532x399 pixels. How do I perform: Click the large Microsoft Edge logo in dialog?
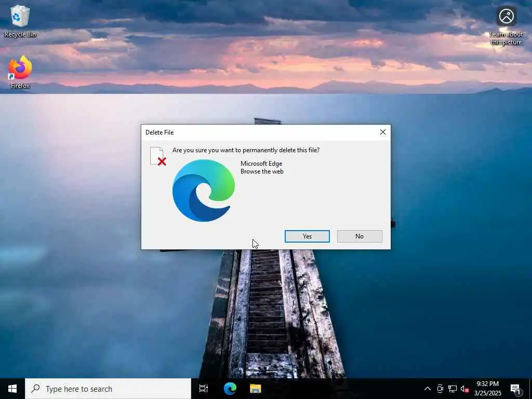(204, 190)
